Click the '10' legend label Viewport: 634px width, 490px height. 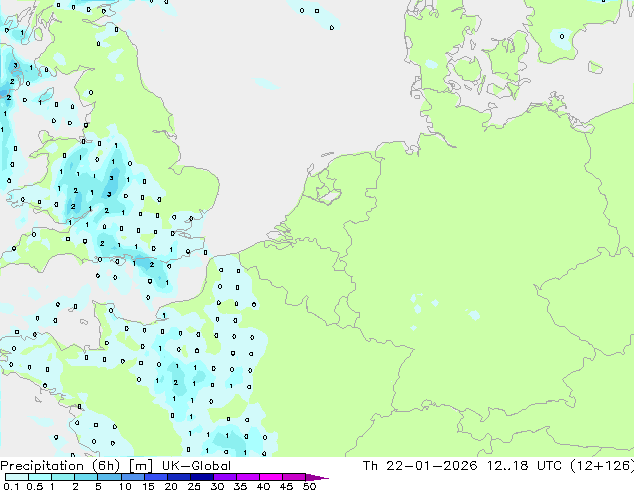[125, 486]
